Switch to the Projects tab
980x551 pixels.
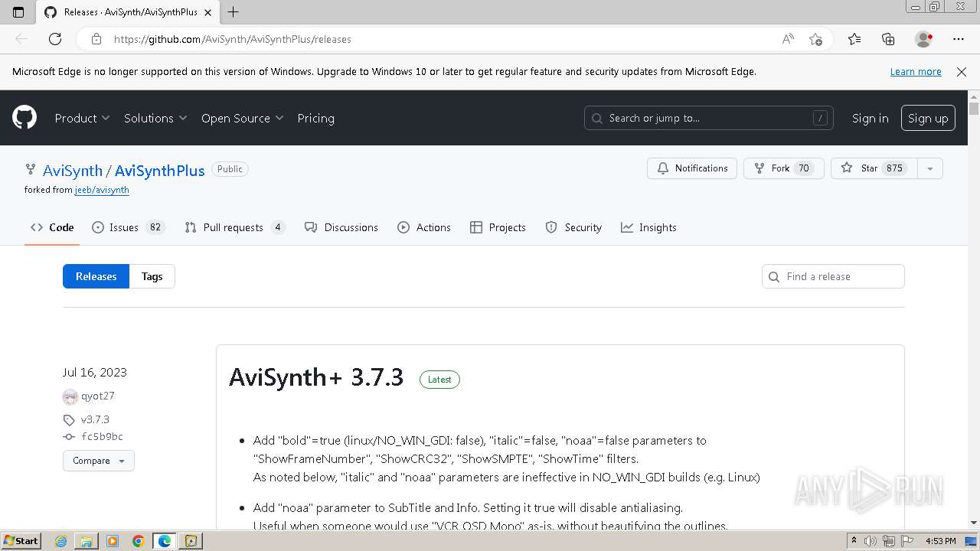[x=498, y=227]
